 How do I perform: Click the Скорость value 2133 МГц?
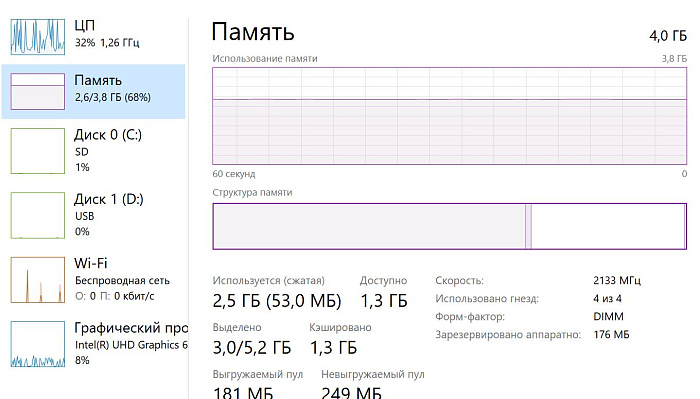coord(617,281)
